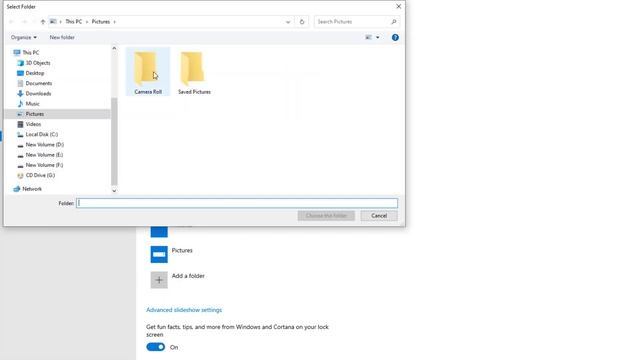Expand the view options dropdown arrow

[x=378, y=38]
